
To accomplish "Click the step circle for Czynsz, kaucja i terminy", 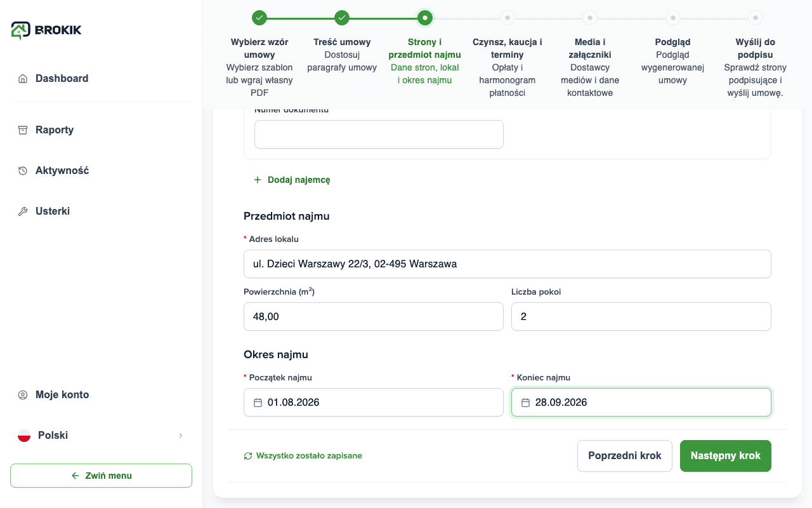I will click(x=507, y=18).
